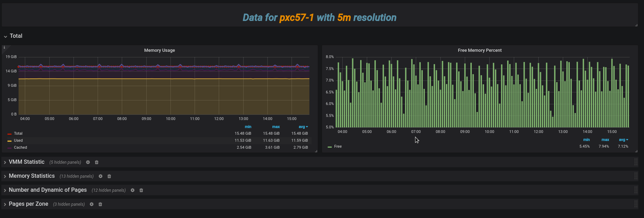Remove Number and Dynamic of Pages row

coord(141,190)
